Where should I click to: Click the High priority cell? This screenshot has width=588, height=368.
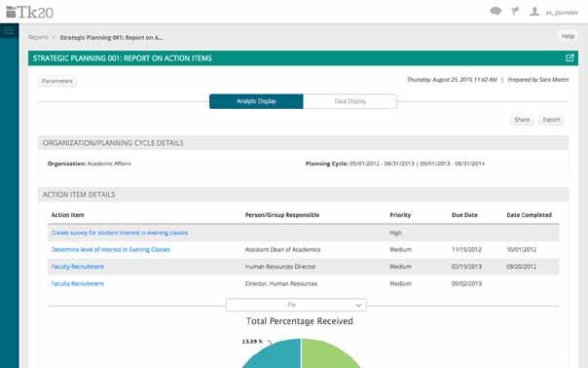click(395, 233)
